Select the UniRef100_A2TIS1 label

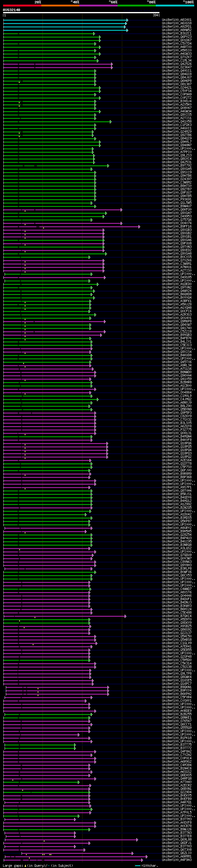(177, 118)
